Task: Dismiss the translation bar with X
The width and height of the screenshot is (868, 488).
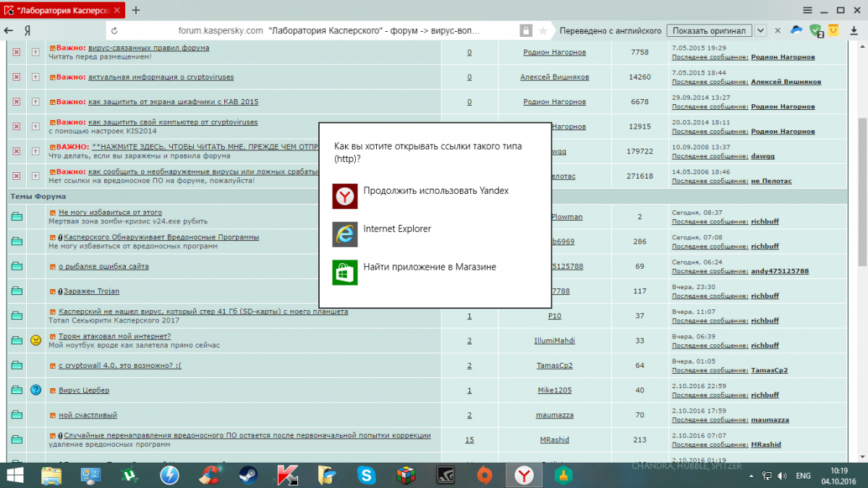Action: (778, 31)
